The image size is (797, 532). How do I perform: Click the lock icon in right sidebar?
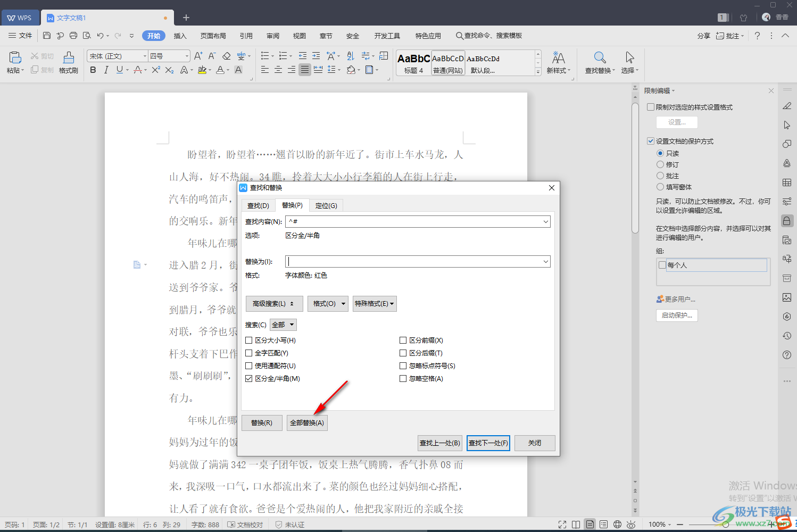pyautogui.click(x=787, y=220)
